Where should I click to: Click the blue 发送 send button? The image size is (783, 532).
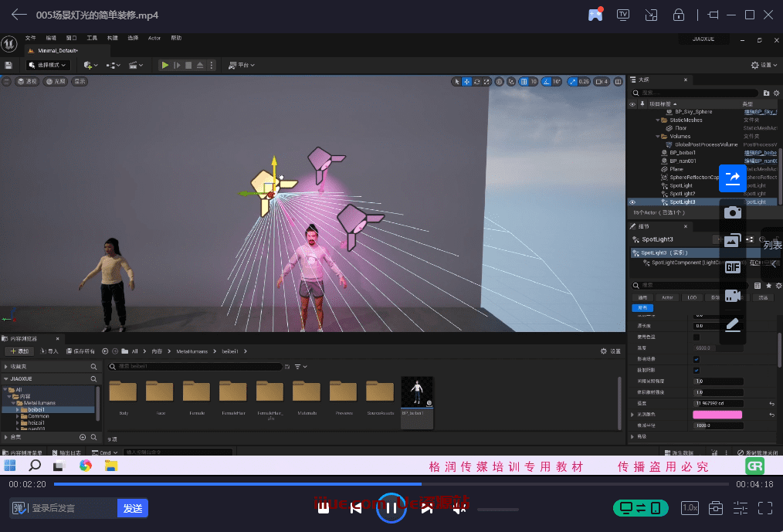133,508
